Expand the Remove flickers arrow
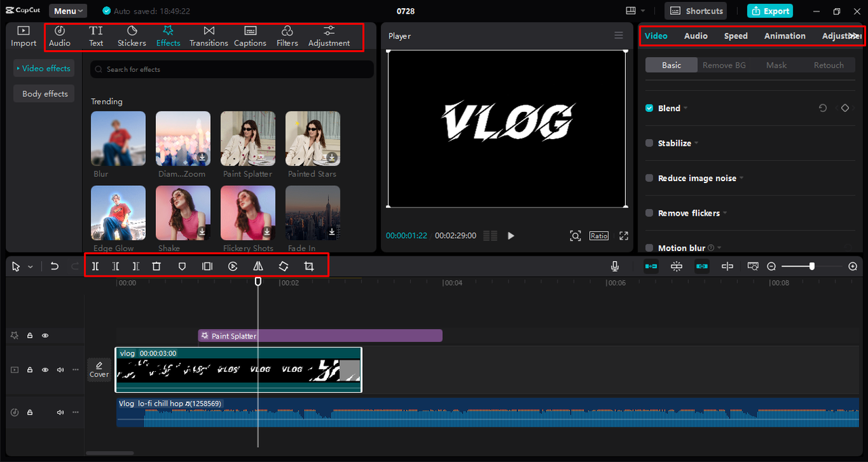 [x=725, y=213]
